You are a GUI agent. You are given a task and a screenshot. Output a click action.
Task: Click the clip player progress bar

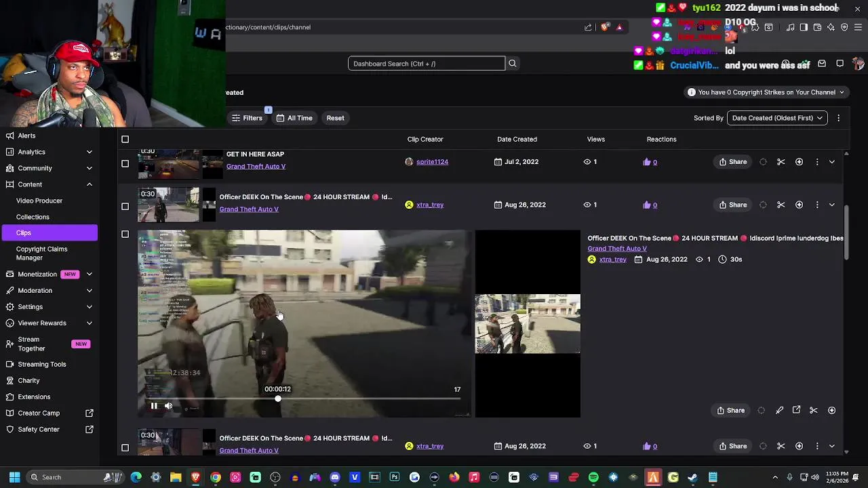[x=302, y=399]
